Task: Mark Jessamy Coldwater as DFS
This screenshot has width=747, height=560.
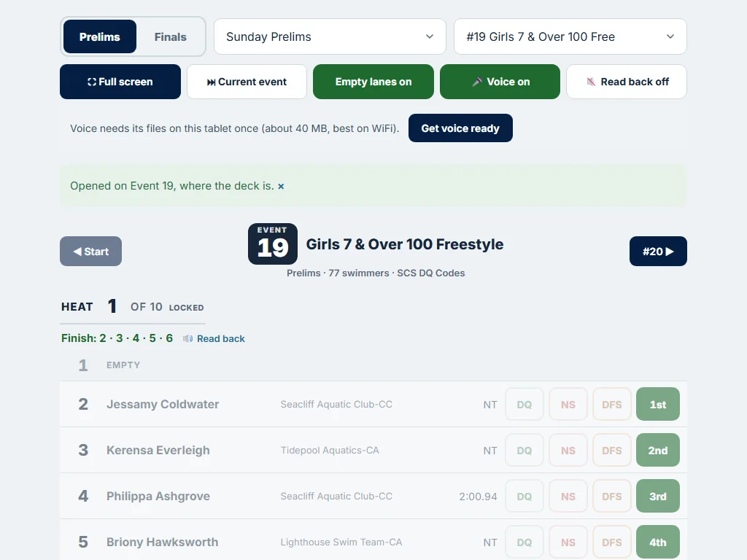Action: coord(612,404)
